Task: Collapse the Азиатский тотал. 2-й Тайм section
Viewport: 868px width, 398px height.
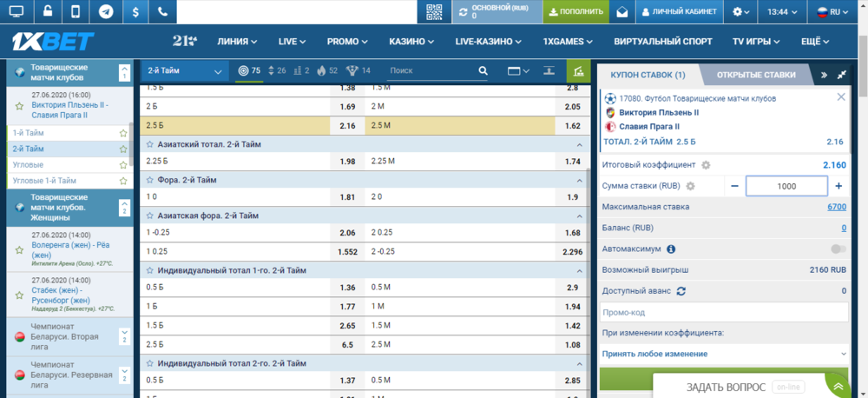Action: point(580,144)
